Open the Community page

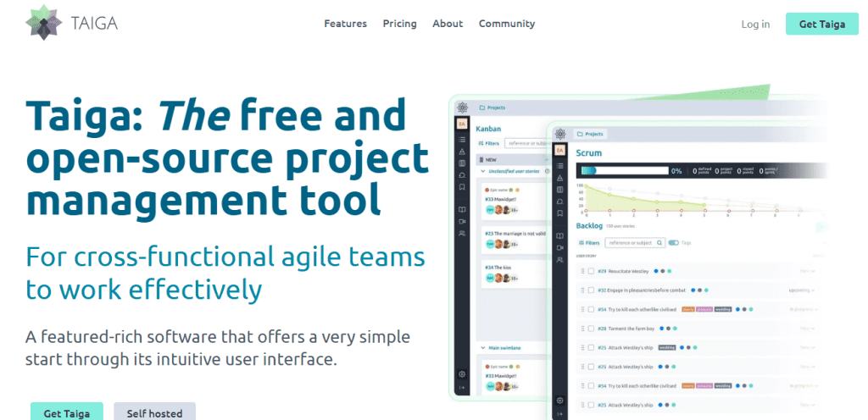pyautogui.click(x=507, y=24)
